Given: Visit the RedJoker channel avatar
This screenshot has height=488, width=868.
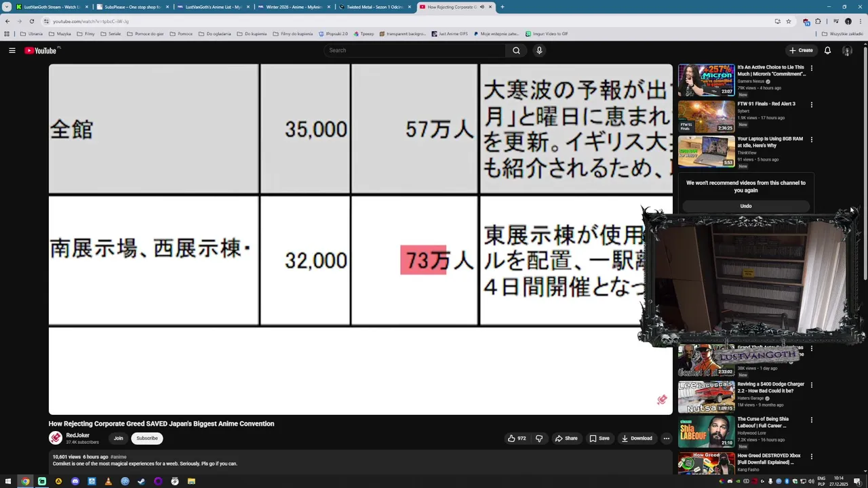Looking at the screenshot, I should [x=56, y=438].
